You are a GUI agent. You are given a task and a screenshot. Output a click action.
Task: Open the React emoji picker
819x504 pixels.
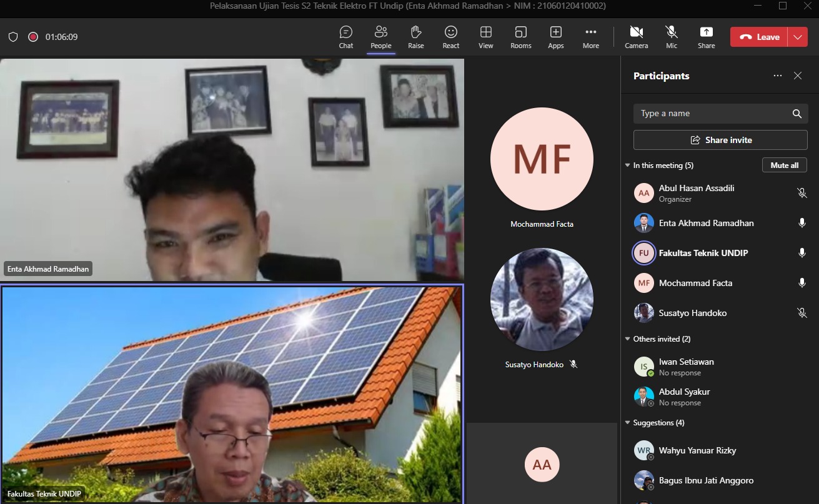(x=450, y=37)
